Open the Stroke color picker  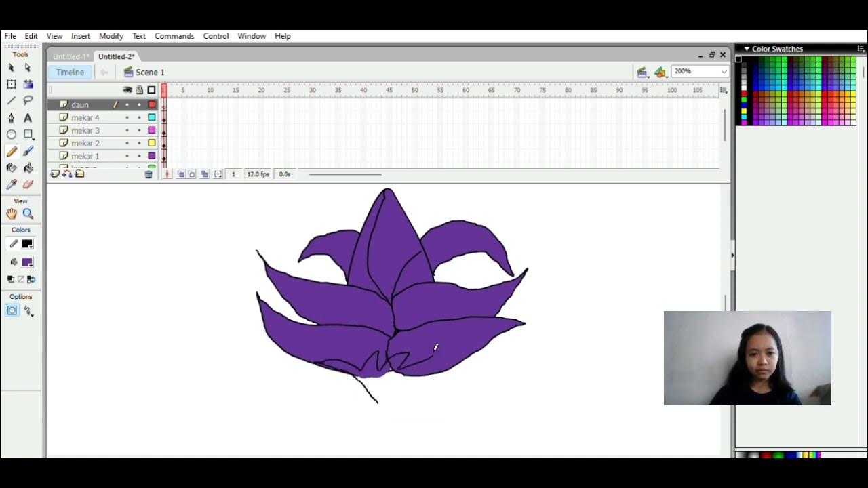coord(27,244)
